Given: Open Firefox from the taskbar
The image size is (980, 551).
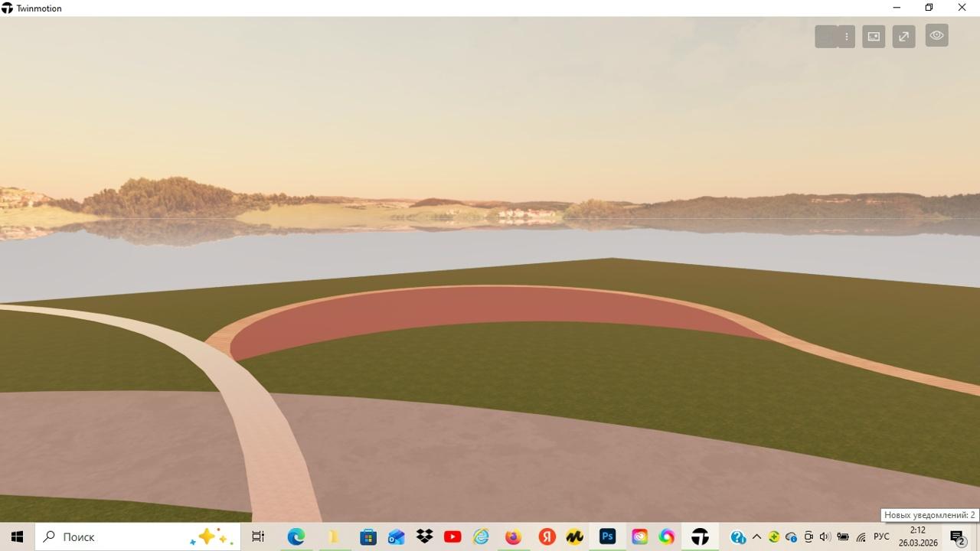Looking at the screenshot, I should (513, 537).
